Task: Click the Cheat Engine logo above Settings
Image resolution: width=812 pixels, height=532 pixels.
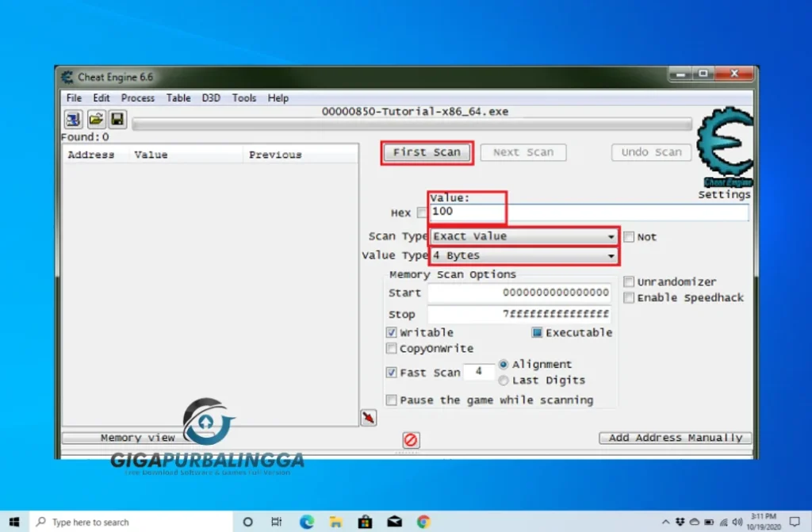Action: pos(726,147)
